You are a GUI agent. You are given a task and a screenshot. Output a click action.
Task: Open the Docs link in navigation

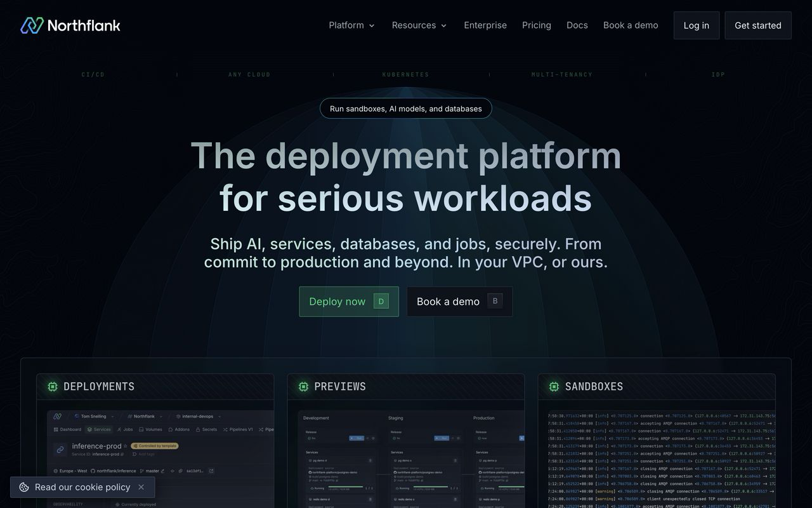click(577, 25)
